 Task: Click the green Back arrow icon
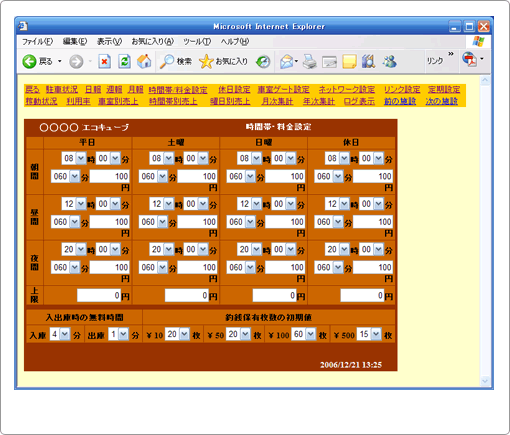click(x=29, y=62)
